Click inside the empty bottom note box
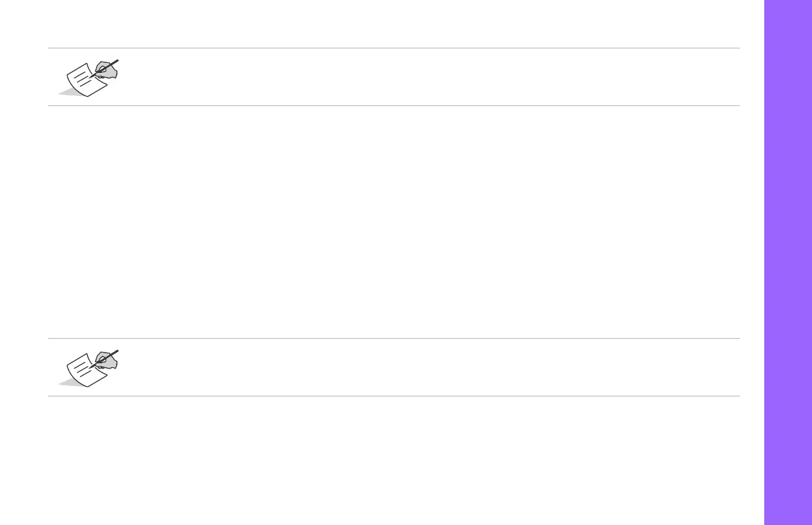The width and height of the screenshot is (812, 525). pyautogui.click(x=425, y=367)
